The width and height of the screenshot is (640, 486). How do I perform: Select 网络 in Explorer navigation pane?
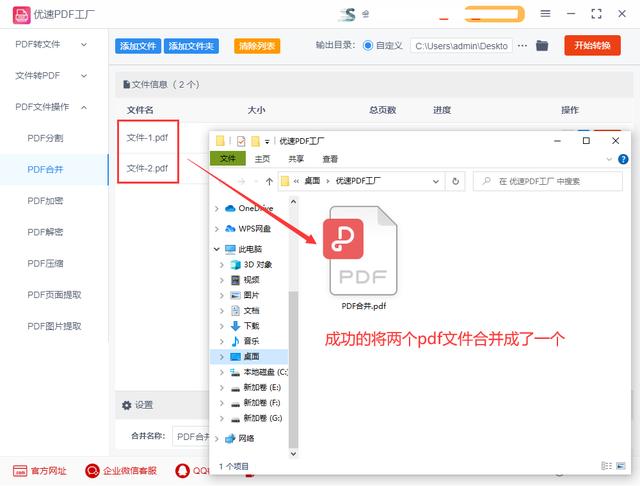(240, 438)
